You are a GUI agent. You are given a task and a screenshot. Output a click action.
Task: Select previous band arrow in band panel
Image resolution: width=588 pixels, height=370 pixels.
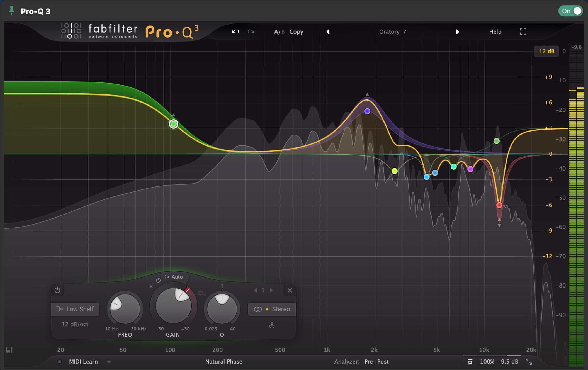pos(256,290)
